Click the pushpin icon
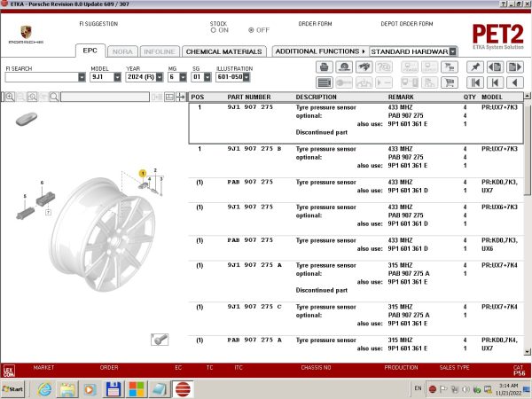 (x=475, y=66)
